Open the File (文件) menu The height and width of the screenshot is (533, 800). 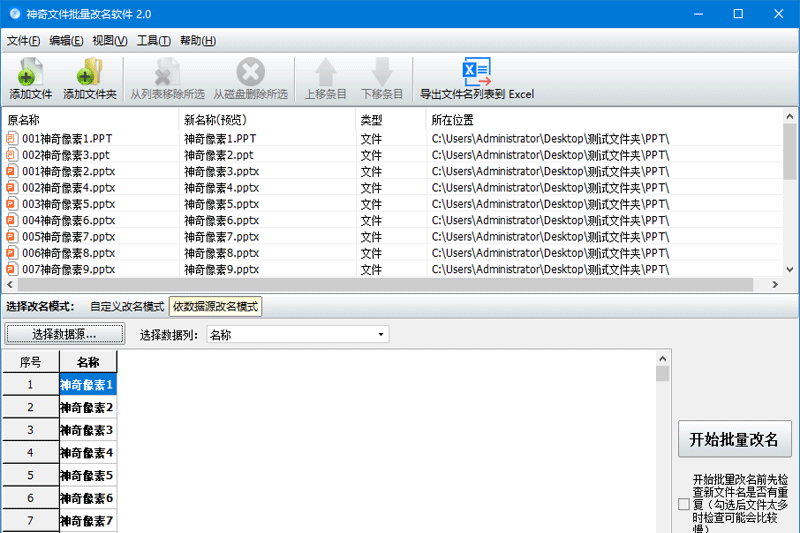coord(24,41)
